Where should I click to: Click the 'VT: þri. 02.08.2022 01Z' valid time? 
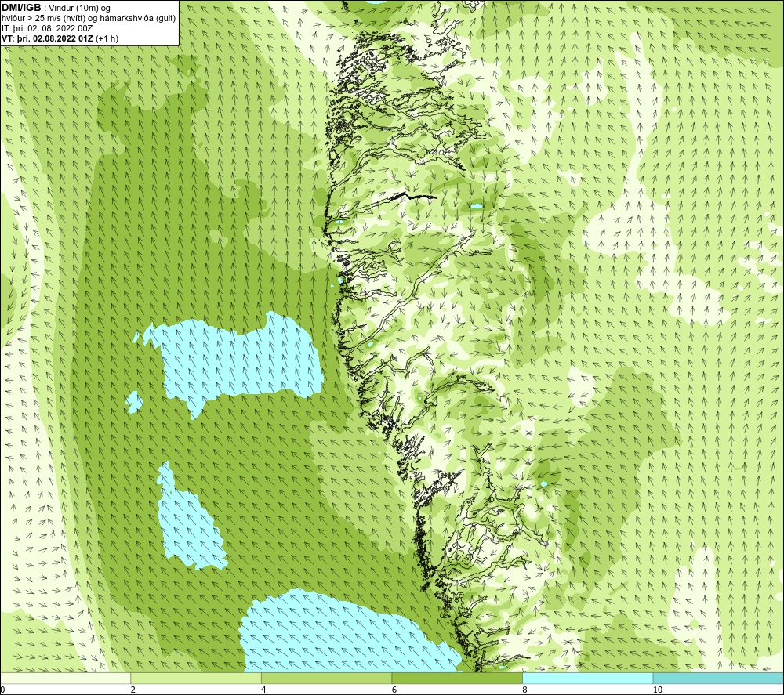coord(48,38)
